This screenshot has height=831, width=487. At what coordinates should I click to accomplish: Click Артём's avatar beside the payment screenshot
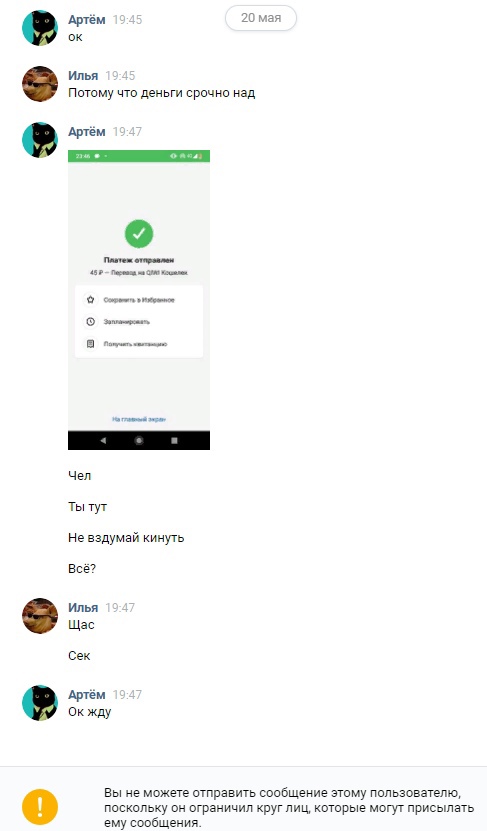pos(40,140)
